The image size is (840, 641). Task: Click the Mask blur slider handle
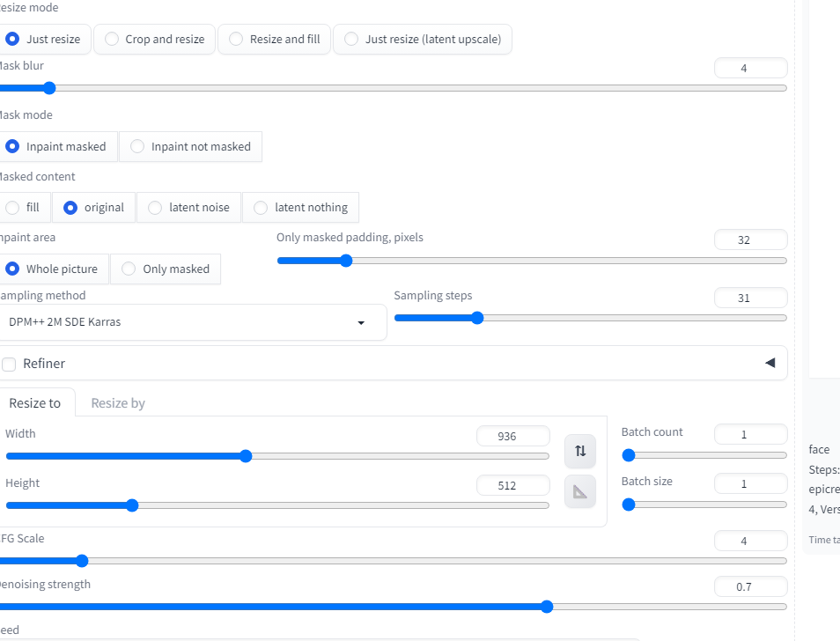pyautogui.click(x=49, y=88)
